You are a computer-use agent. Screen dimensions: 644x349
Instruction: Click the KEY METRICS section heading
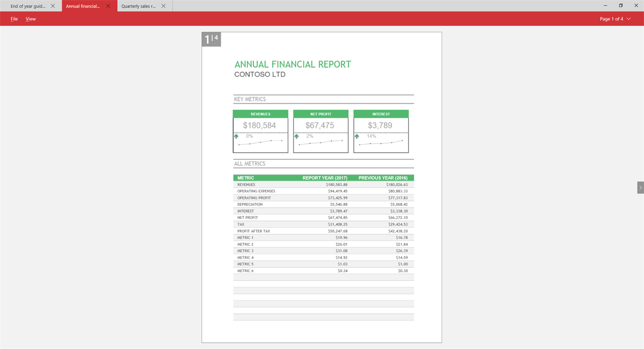click(250, 99)
